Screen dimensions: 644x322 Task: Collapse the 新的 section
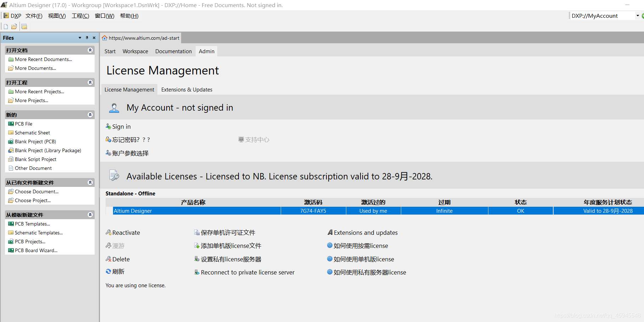coord(90,115)
